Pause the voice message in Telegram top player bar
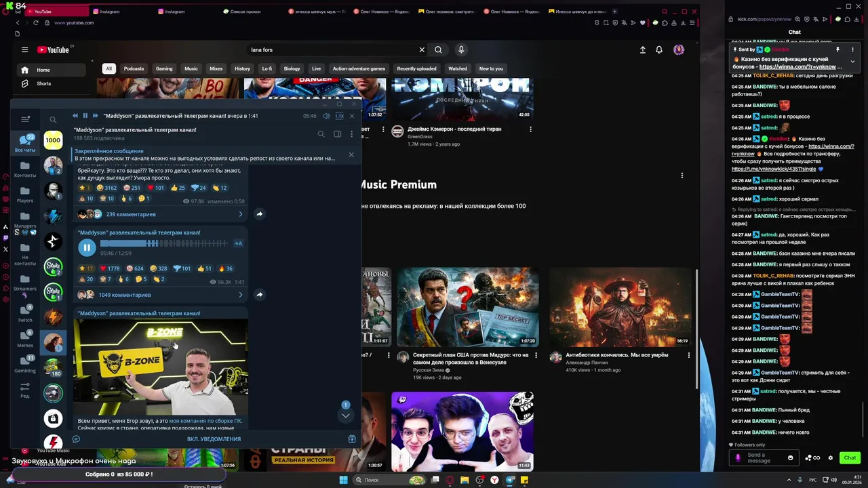 pos(85,116)
